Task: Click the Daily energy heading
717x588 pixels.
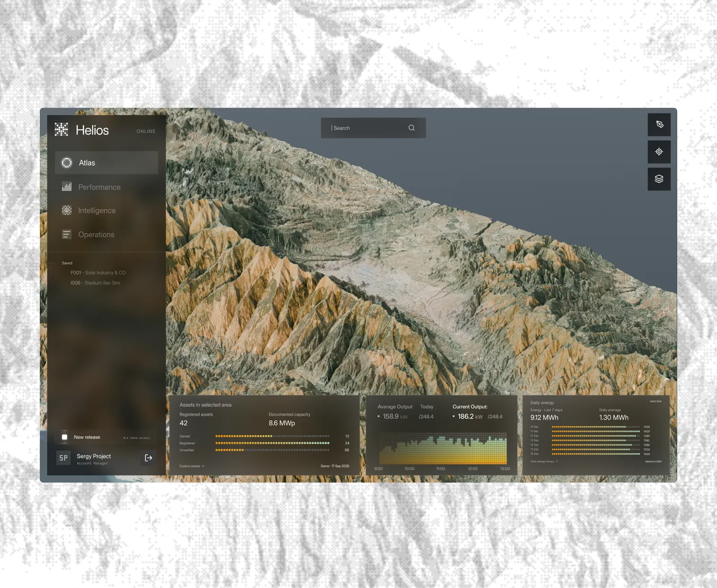Action: pyautogui.click(x=542, y=403)
